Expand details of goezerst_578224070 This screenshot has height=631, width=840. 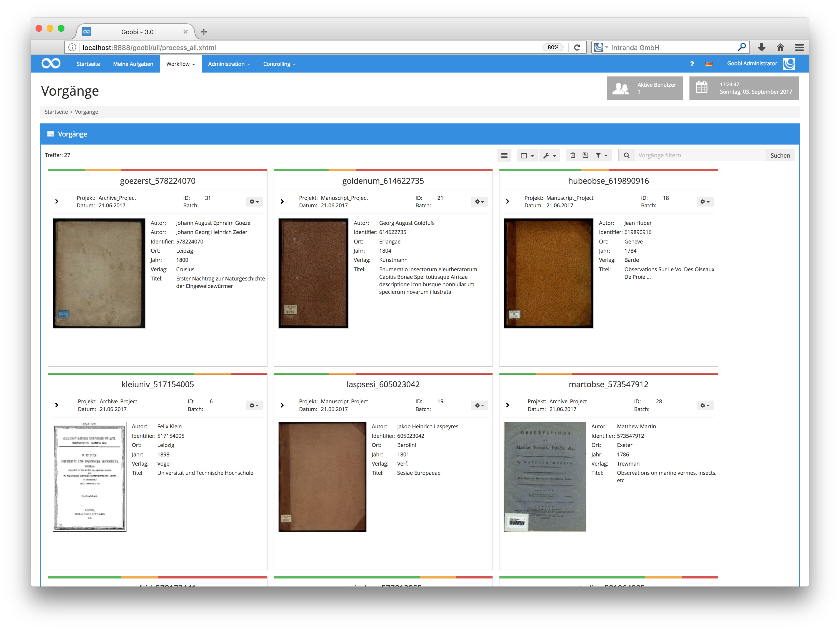coord(57,202)
